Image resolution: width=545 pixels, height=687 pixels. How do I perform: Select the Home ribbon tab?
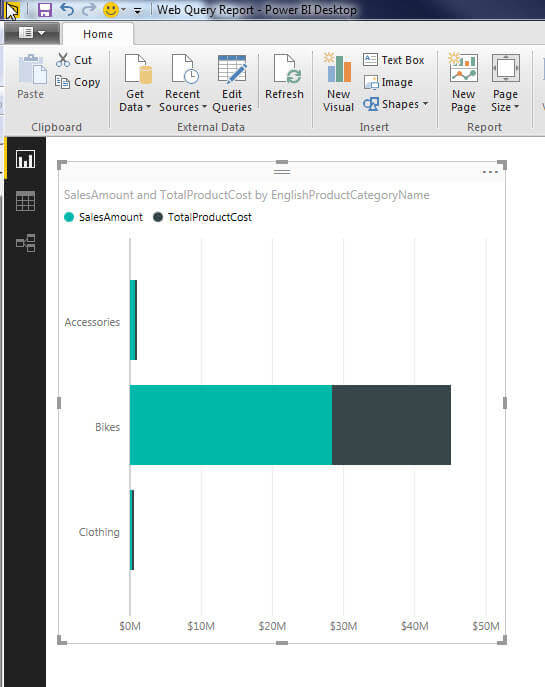click(x=98, y=34)
